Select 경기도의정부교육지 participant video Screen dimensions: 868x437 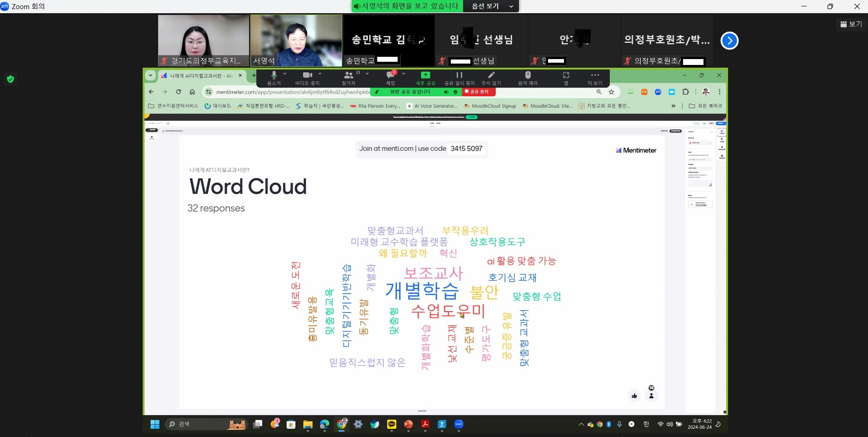pyautogui.click(x=203, y=40)
